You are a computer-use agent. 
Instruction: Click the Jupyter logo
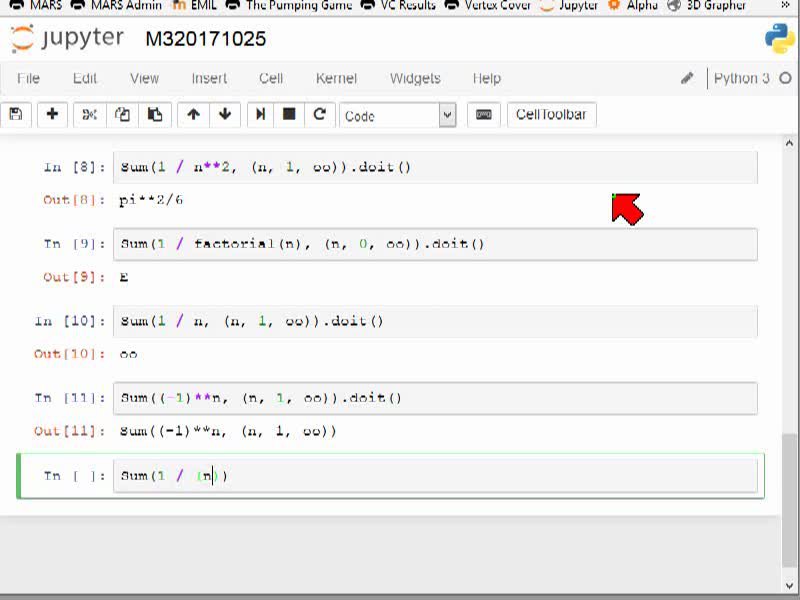[66, 38]
